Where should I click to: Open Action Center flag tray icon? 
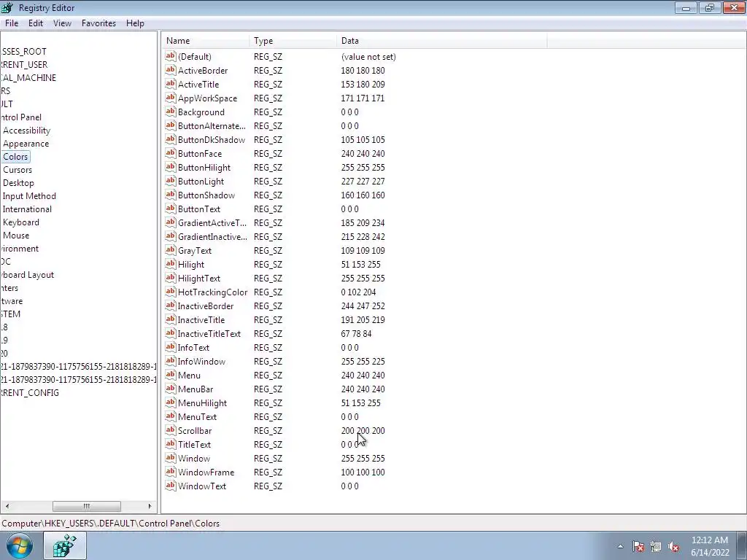tap(638, 547)
